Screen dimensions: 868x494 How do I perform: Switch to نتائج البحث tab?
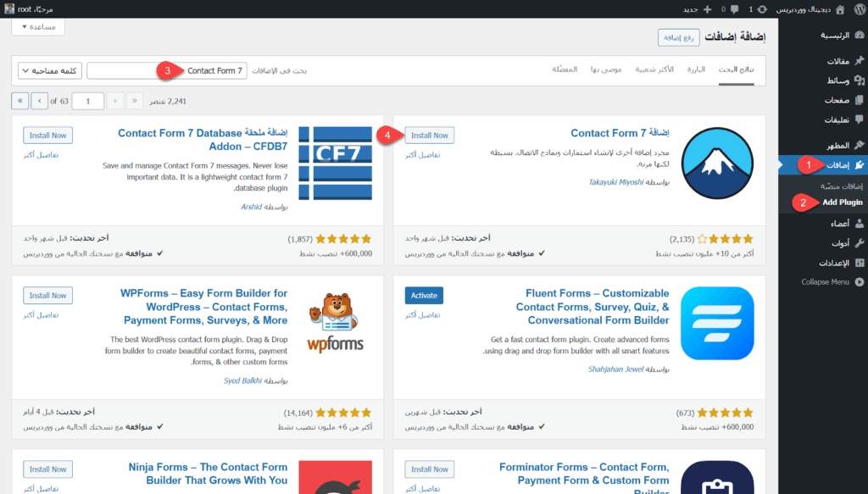[x=737, y=69]
